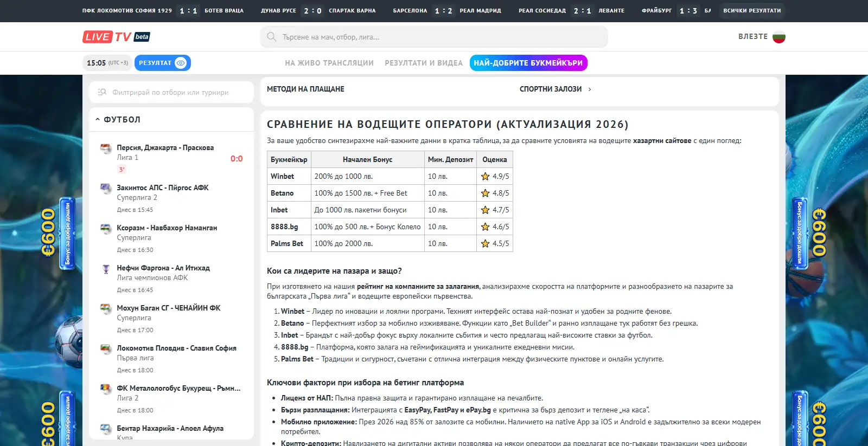868x446 pixels.
Task: Open the Локомотив София 1:1 Ботев Враца result
Action: (x=163, y=10)
